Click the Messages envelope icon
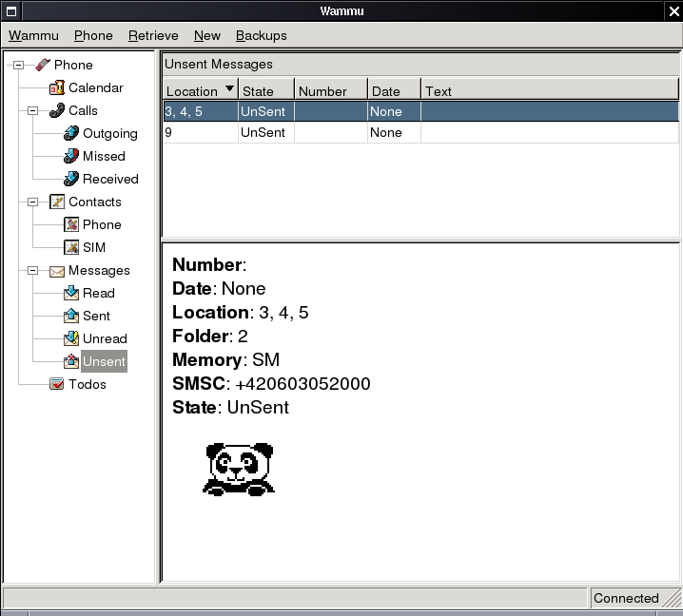The height and width of the screenshot is (616, 683). pos(57,271)
